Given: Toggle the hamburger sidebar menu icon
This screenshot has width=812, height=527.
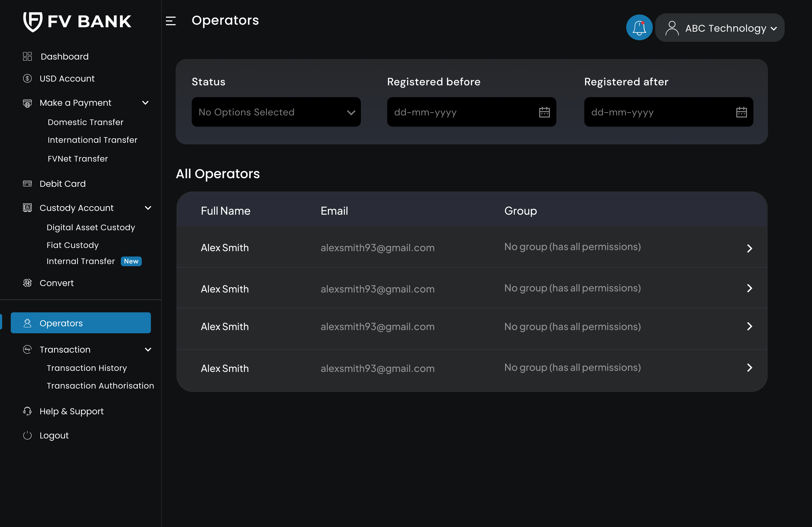Looking at the screenshot, I should click(x=171, y=21).
